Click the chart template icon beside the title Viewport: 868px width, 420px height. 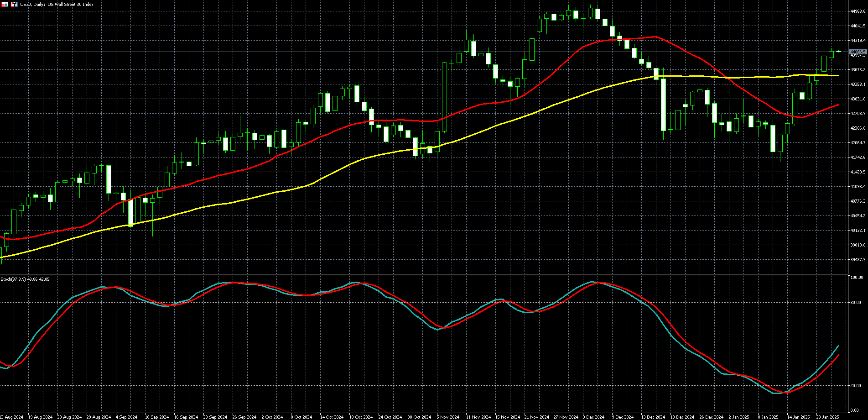[14, 4]
